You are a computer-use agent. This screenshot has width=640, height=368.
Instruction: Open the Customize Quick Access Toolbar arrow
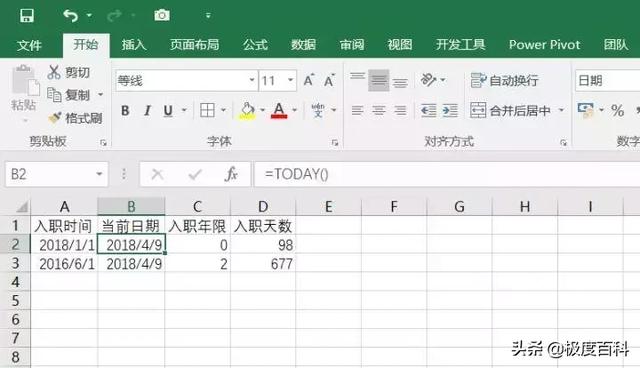208,16
